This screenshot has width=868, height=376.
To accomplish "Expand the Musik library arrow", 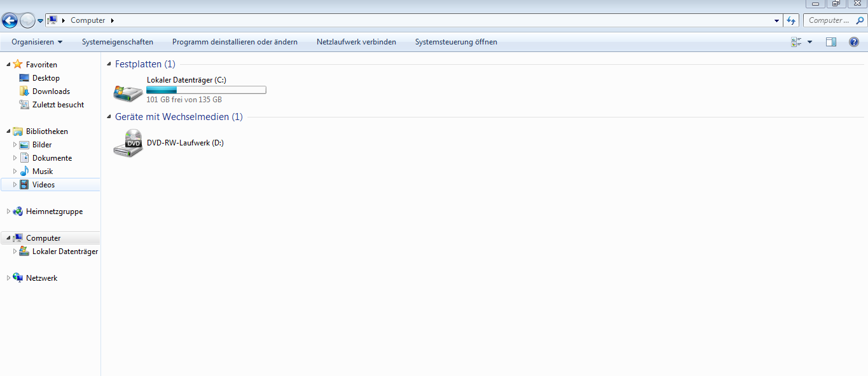I will click(x=15, y=171).
